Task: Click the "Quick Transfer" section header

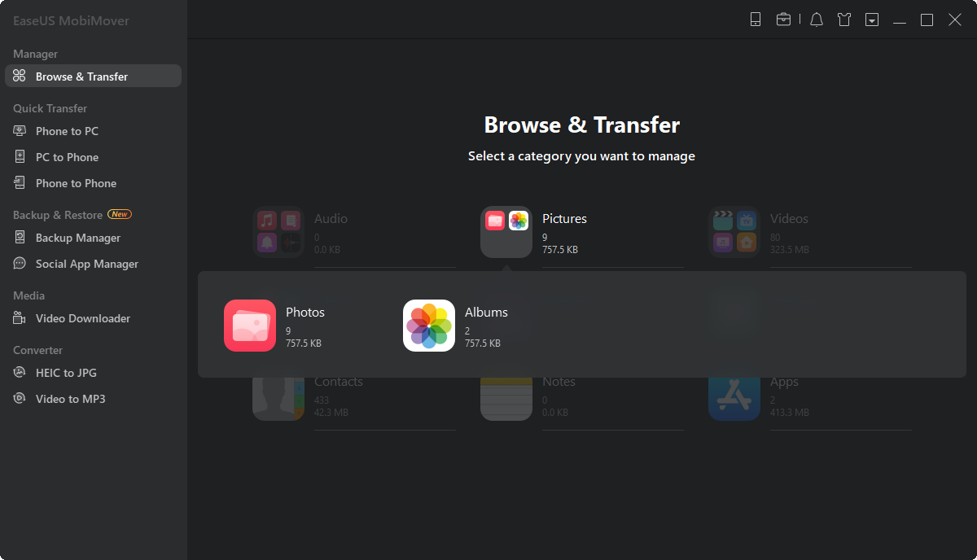Action: pos(50,108)
